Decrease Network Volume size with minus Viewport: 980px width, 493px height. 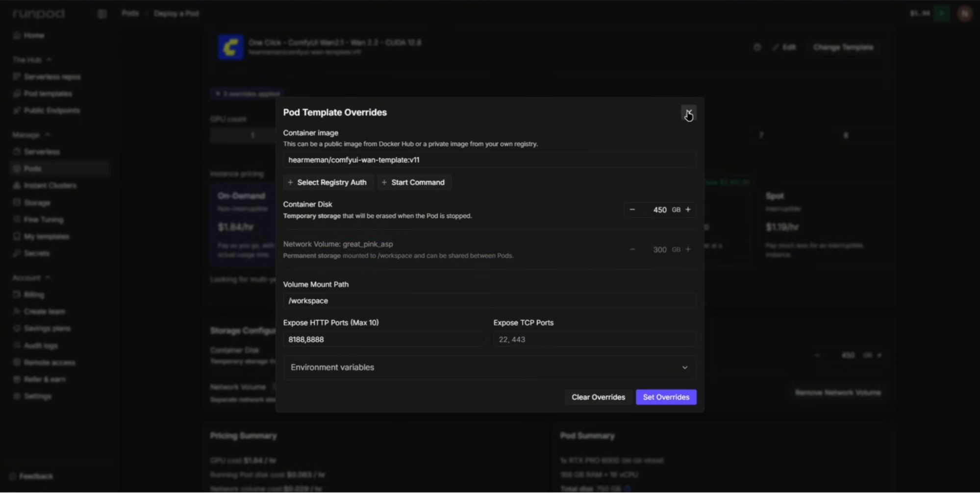632,249
